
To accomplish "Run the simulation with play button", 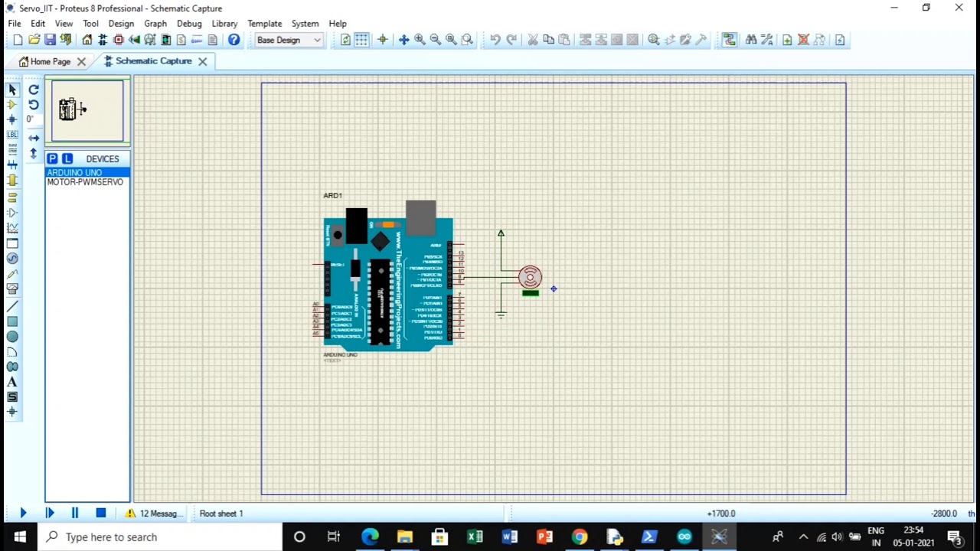I will pos(23,514).
